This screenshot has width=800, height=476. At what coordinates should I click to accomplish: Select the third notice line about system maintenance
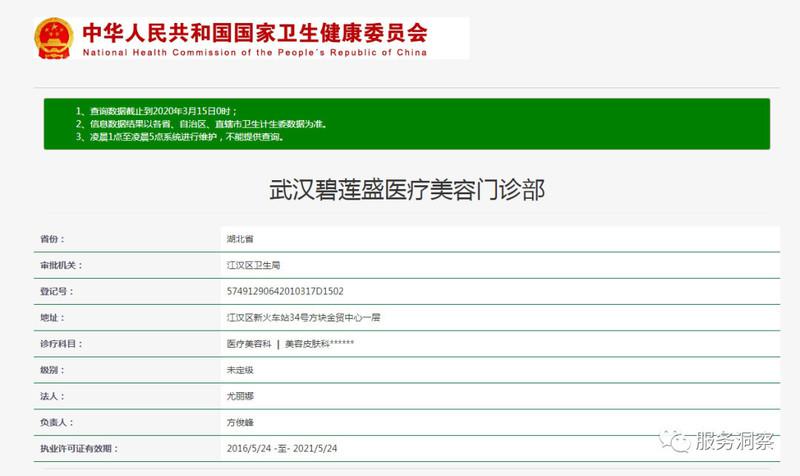[184, 136]
